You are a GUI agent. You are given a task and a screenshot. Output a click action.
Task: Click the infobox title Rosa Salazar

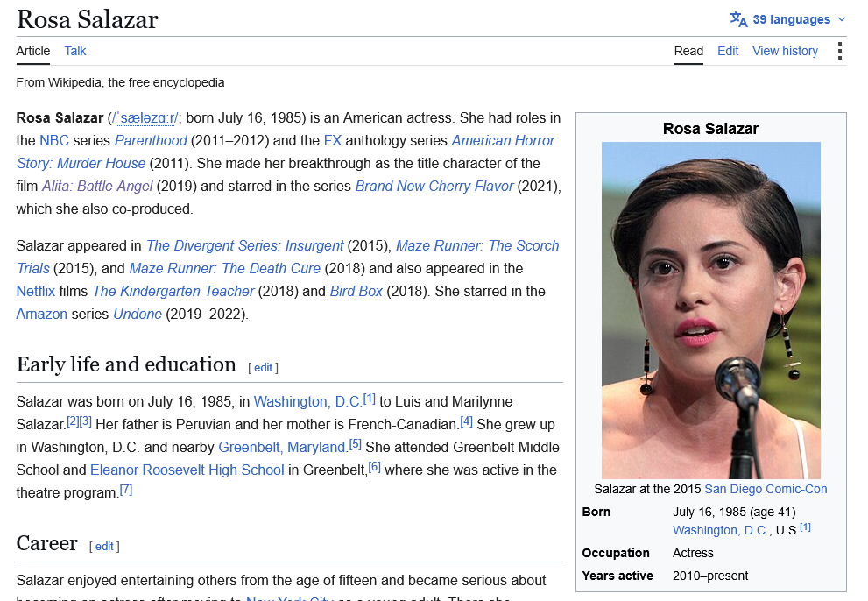[x=711, y=129]
